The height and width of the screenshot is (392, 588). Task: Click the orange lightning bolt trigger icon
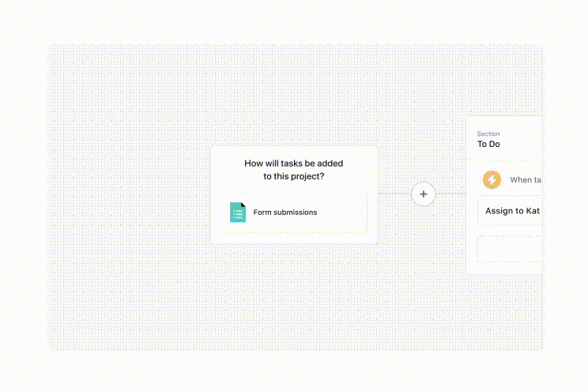[492, 180]
